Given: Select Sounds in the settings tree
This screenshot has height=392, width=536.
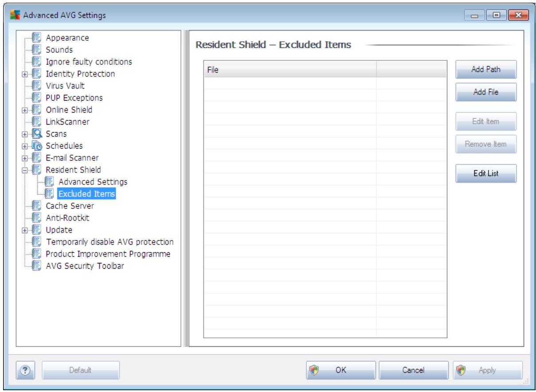Looking at the screenshot, I should (x=59, y=50).
